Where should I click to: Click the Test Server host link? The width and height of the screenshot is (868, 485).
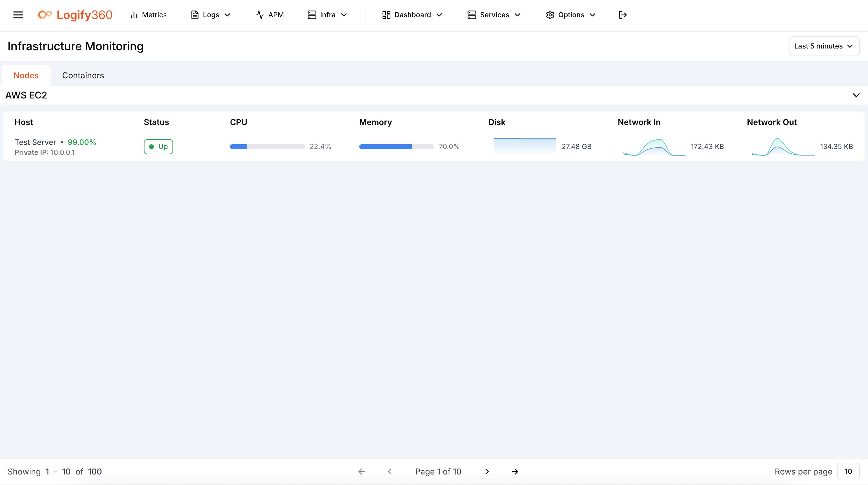(x=35, y=142)
